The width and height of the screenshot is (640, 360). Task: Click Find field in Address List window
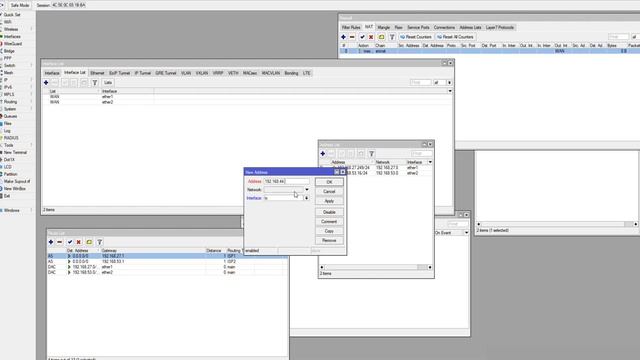tap(422, 153)
